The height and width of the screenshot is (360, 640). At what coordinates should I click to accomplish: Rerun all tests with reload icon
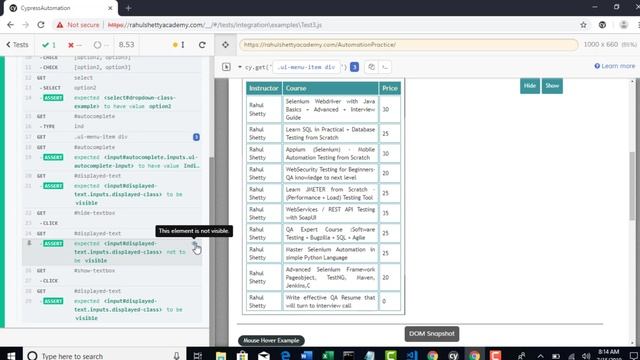pyautogui.click(x=202, y=45)
